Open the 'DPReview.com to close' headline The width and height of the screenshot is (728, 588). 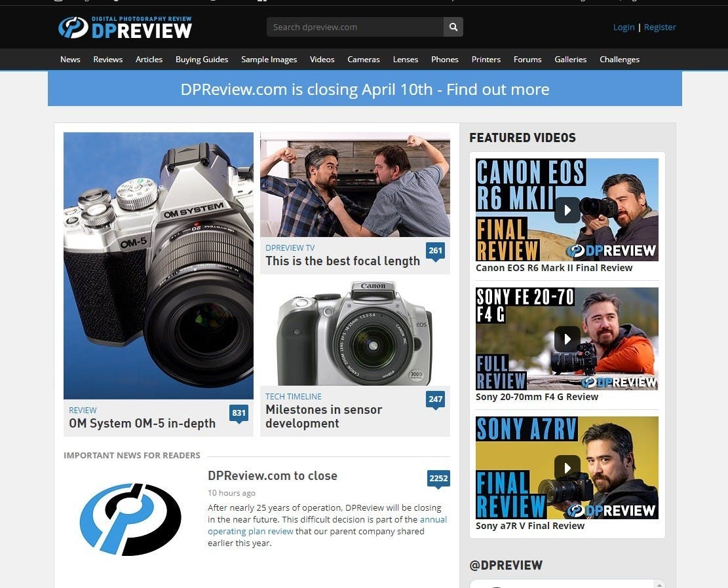click(273, 475)
